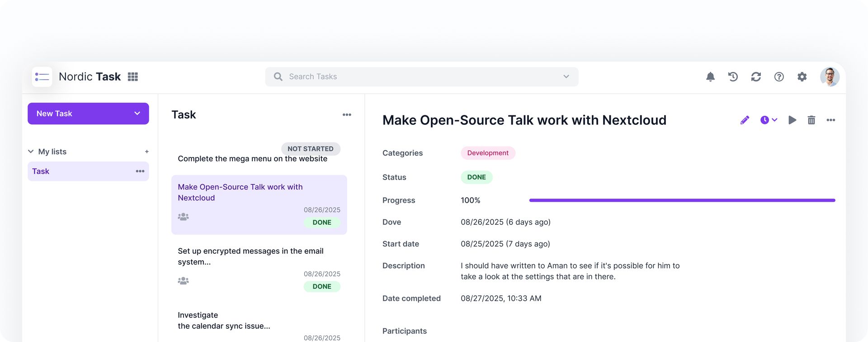Click the due date 08/26/2025 (6 days ago)
This screenshot has height=342, width=868.
pyautogui.click(x=505, y=222)
